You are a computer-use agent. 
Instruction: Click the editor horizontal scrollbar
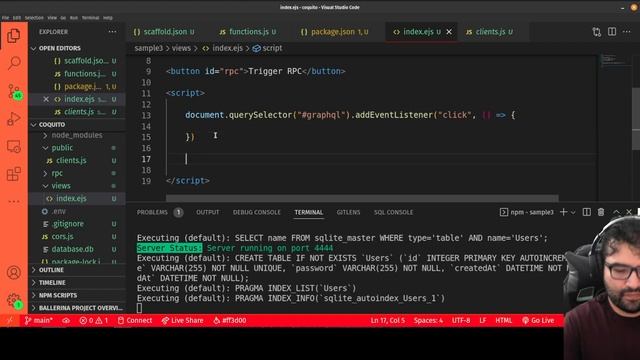tap(362, 198)
